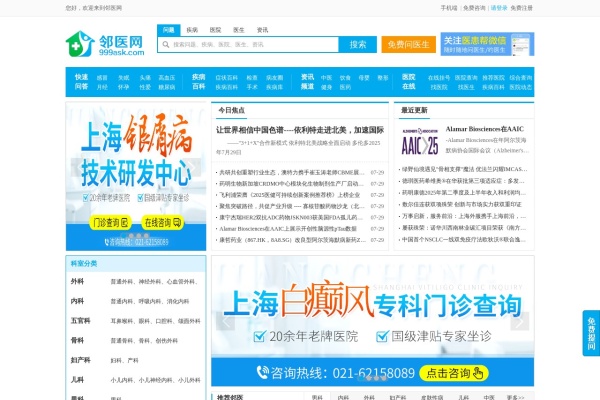This screenshot has width=600, height=400.
Task: Click the 邻医网 999ask.com logo
Action: coord(105,44)
